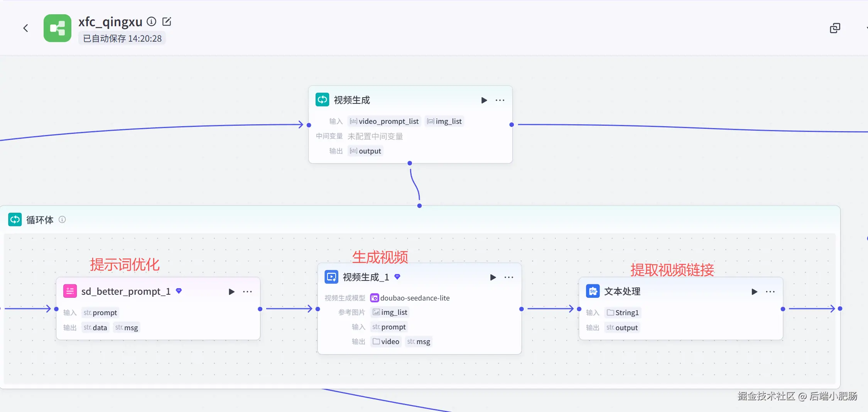This screenshot has height=412, width=868.
Task: Edit the xfc_qingxu workflow name
Action: click(x=167, y=22)
